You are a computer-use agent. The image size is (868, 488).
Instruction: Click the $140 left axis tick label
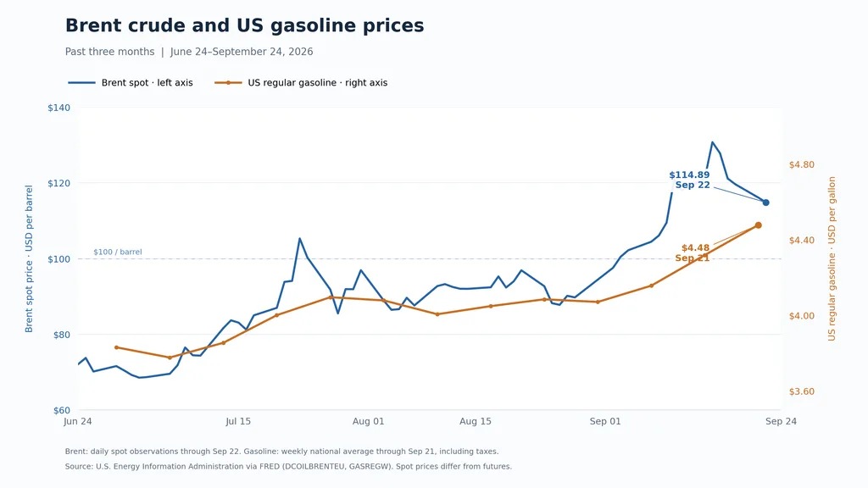click(x=58, y=108)
